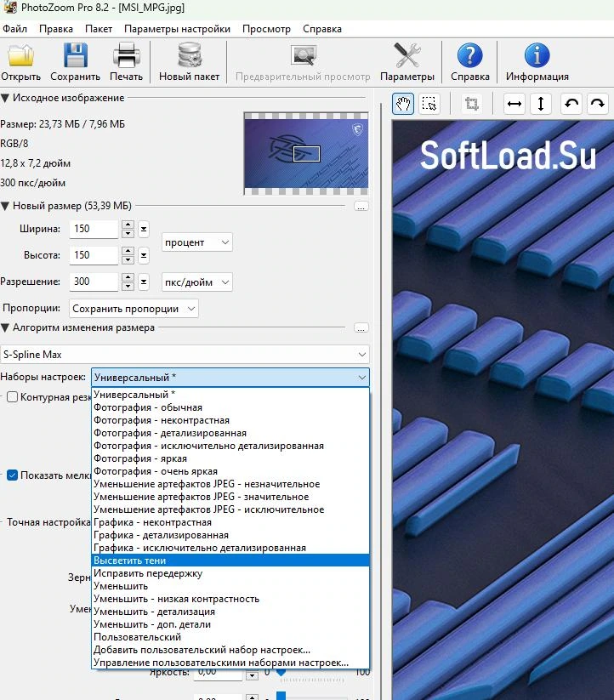This screenshot has width=614, height=700.
Task: Choose Уменьшение артефактов JPEG - исключительное
Action: pyautogui.click(x=230, y=509)
